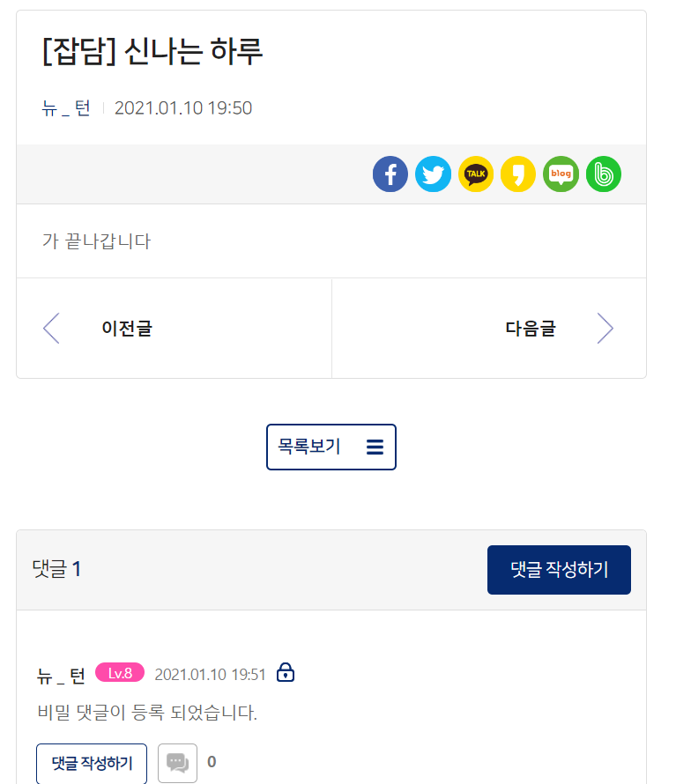Open post author 뉴_턴 profile
This screenshot has height=784, width=676.
point(65,108)
